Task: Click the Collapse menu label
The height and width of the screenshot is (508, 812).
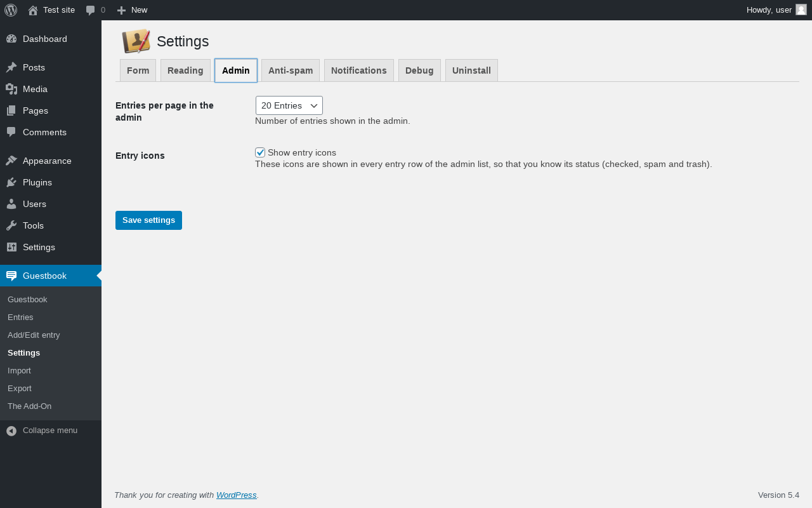Action: tap(50, 431)
